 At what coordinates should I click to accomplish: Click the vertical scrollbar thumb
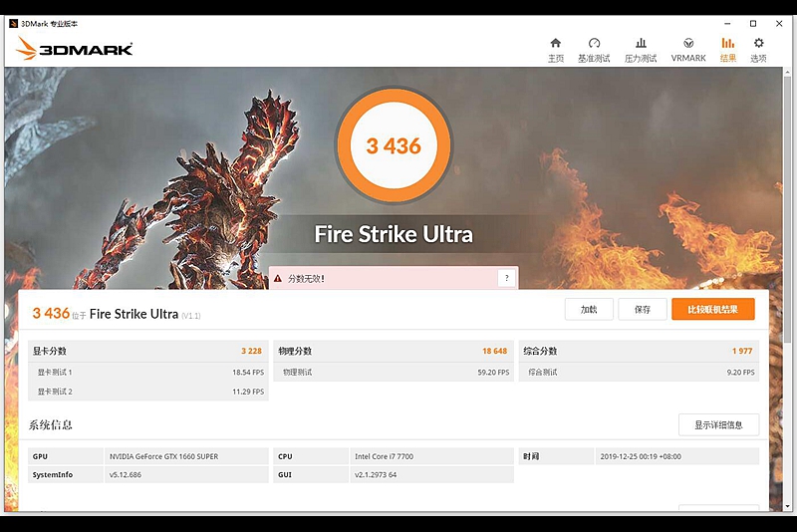[x=788, y=208]
